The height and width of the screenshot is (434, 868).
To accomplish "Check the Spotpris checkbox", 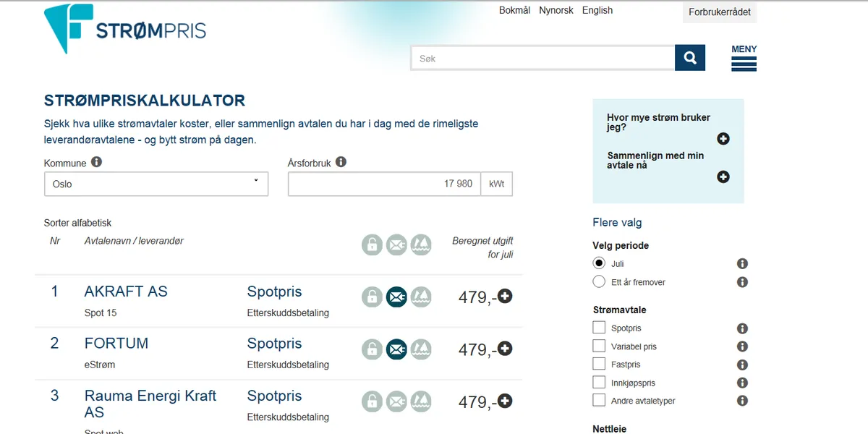I will (599, 328).
